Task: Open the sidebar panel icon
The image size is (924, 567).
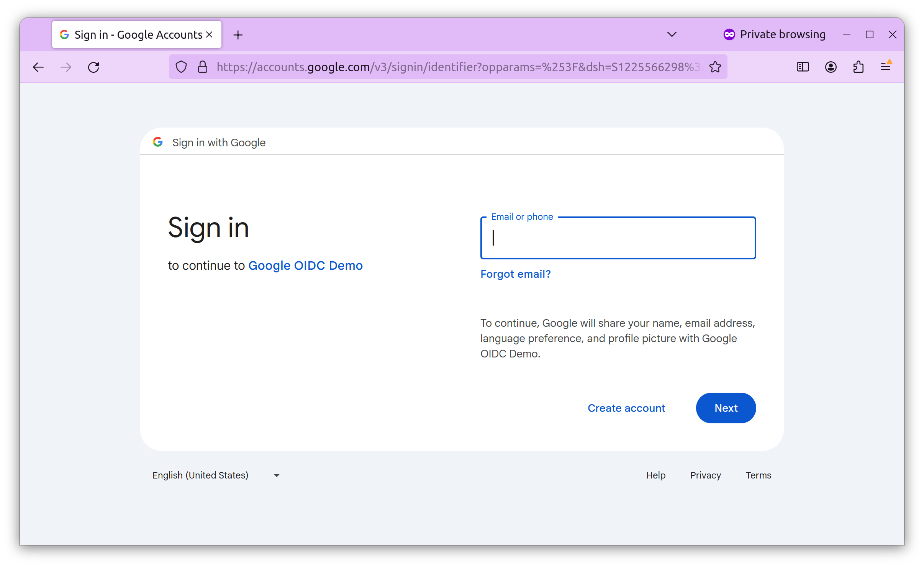Action: 803,67
